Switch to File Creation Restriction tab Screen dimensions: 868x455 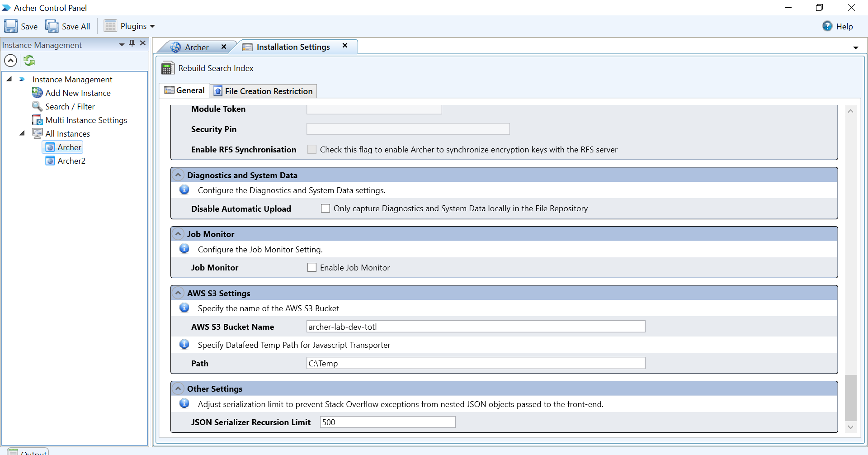264,91
